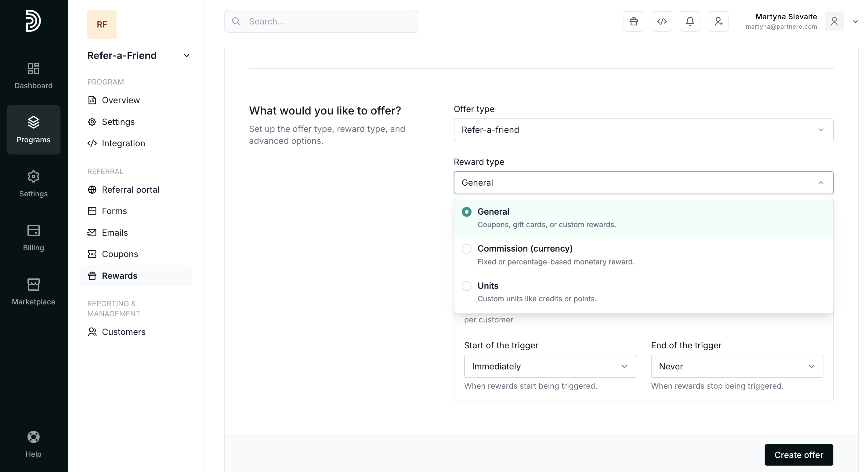Open the code integration icon in header
Image resolution: width=868 pixels, height=472 pixels.
[x=661, y=21]
